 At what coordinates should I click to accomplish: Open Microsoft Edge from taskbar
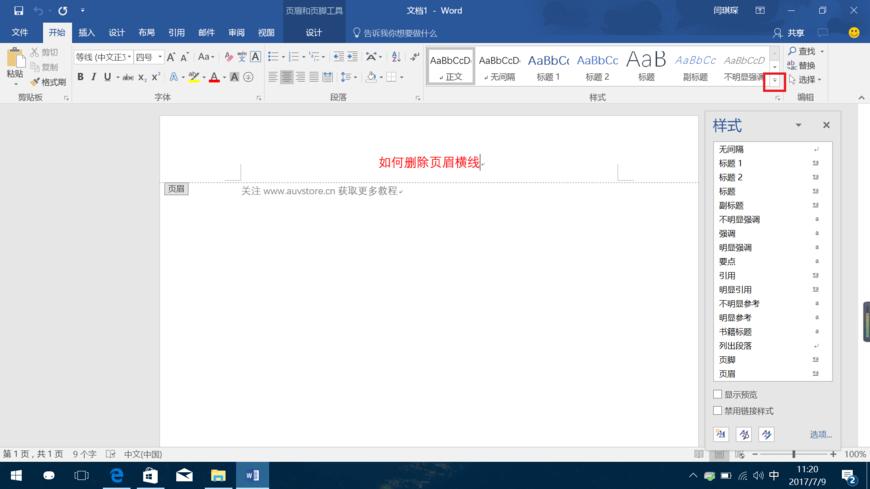point(117,476)
